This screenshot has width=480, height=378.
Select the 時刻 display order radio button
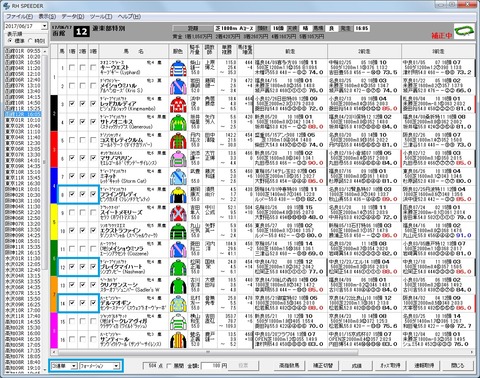[30, 41]
